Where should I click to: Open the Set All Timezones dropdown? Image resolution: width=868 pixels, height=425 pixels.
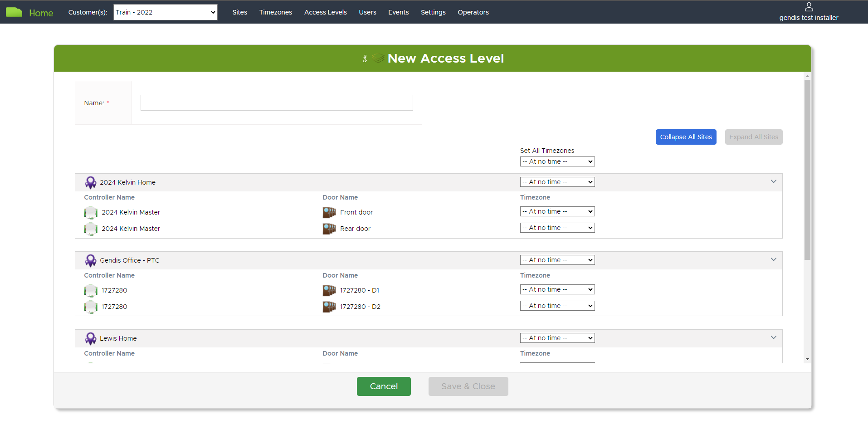pos(557,161)
